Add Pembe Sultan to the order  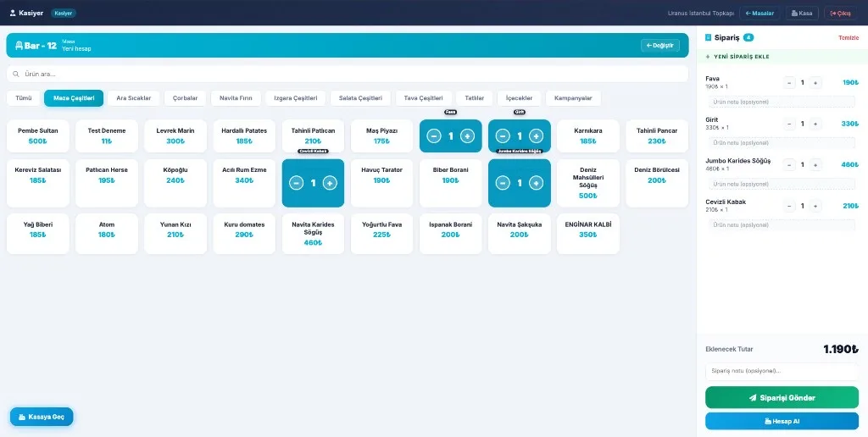[x=37, y=136]
